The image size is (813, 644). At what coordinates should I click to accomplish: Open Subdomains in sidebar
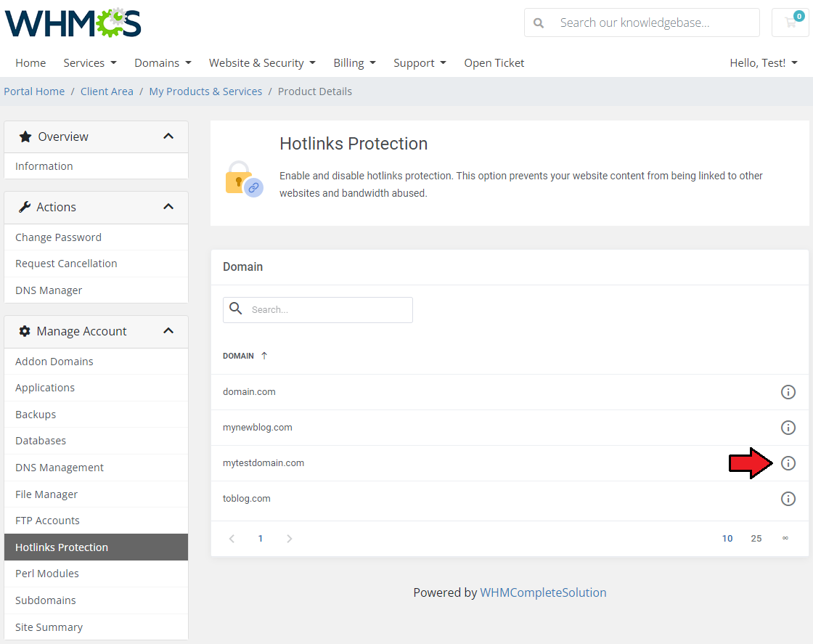(96, 600)
